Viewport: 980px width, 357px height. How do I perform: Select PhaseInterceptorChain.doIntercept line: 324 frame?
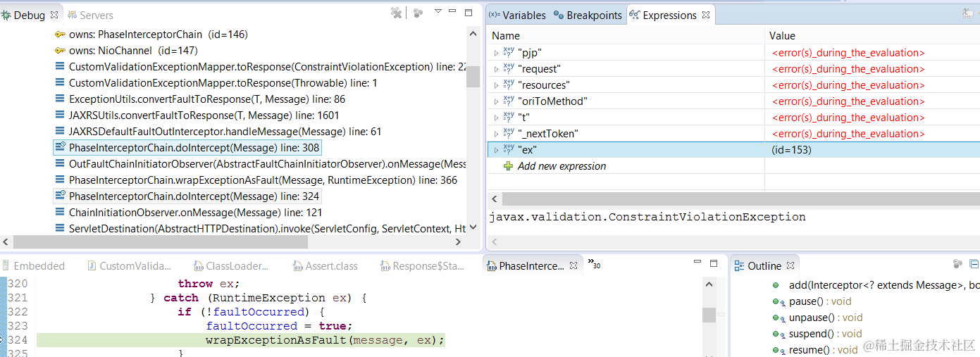point(187,196)
